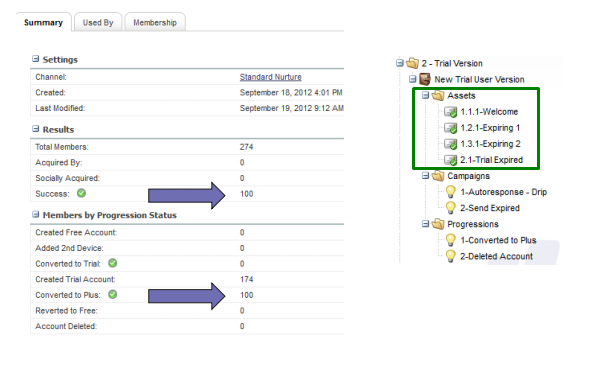Switch to the Used By tab
The image size is (604, 385).
coord(98,23)
